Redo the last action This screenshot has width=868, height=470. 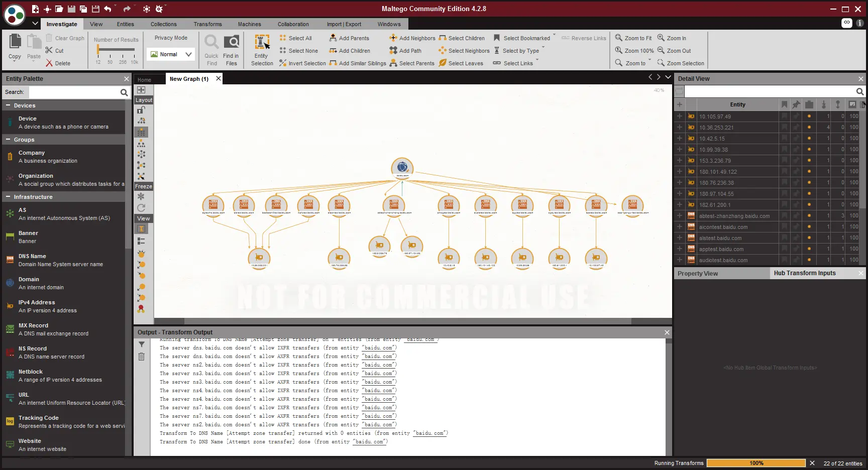click(127, 9)
